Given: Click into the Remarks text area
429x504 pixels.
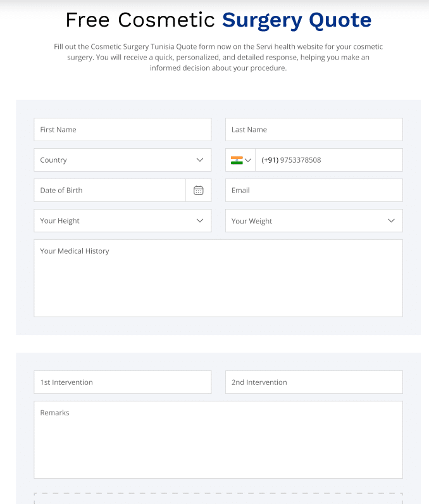Looking at the screenshot, I should point(218,439).
